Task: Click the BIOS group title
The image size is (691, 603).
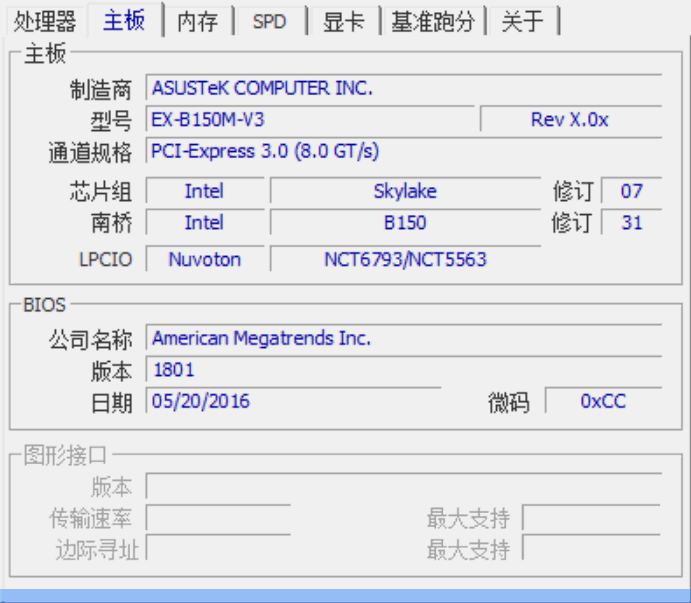Action: coord(45,305)
